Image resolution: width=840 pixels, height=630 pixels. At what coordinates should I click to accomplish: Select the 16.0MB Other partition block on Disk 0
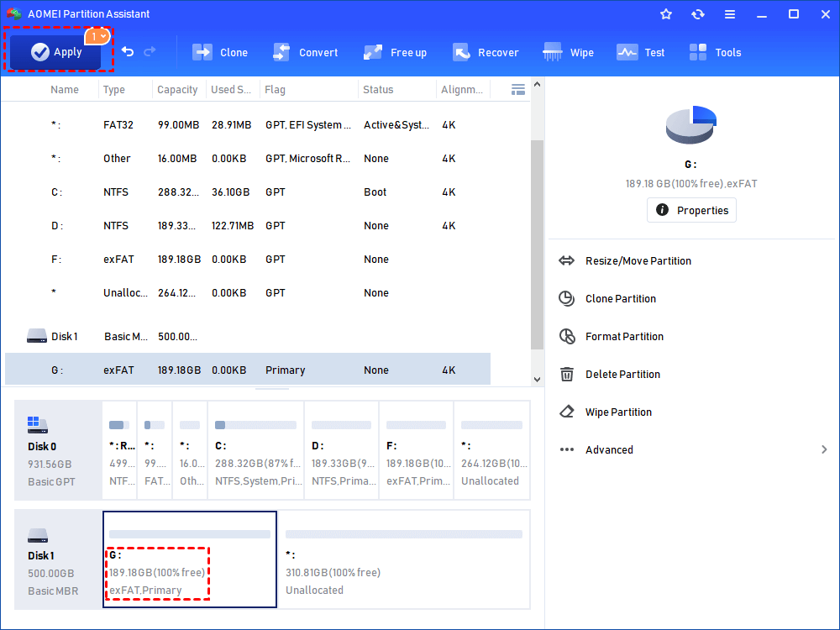[190, 450]
